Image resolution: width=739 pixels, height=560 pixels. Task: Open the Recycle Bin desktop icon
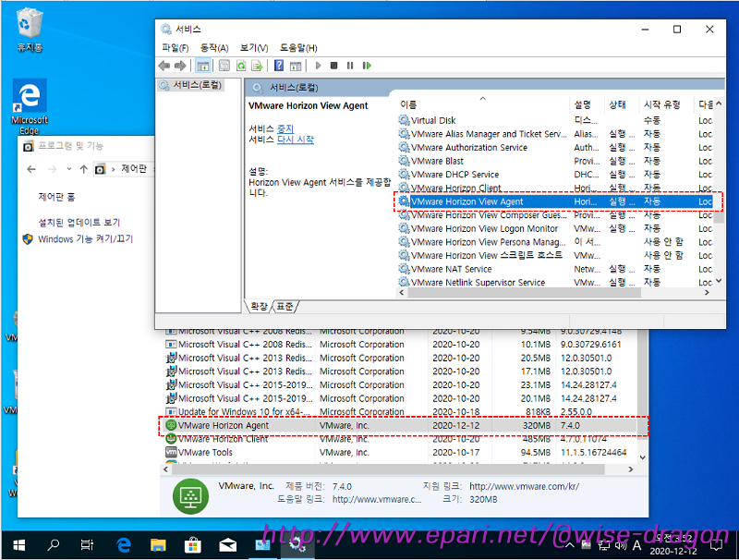(x=30, y=30)
